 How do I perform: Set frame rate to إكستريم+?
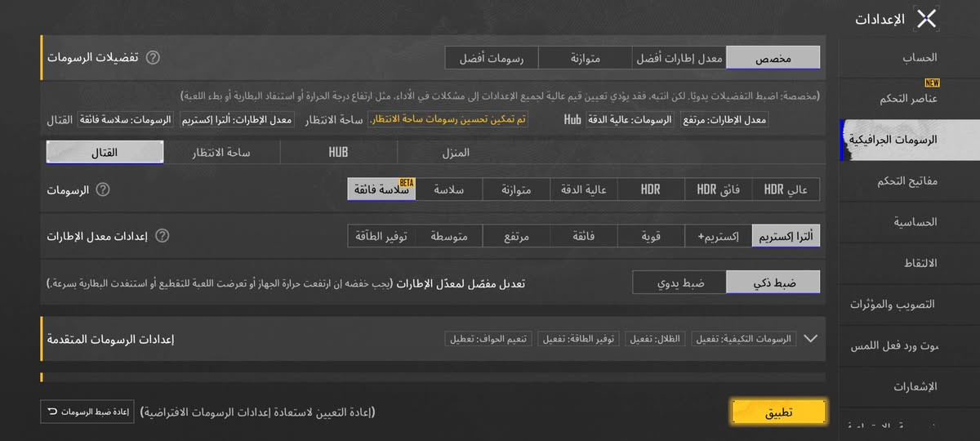click(x=718, y=236)
